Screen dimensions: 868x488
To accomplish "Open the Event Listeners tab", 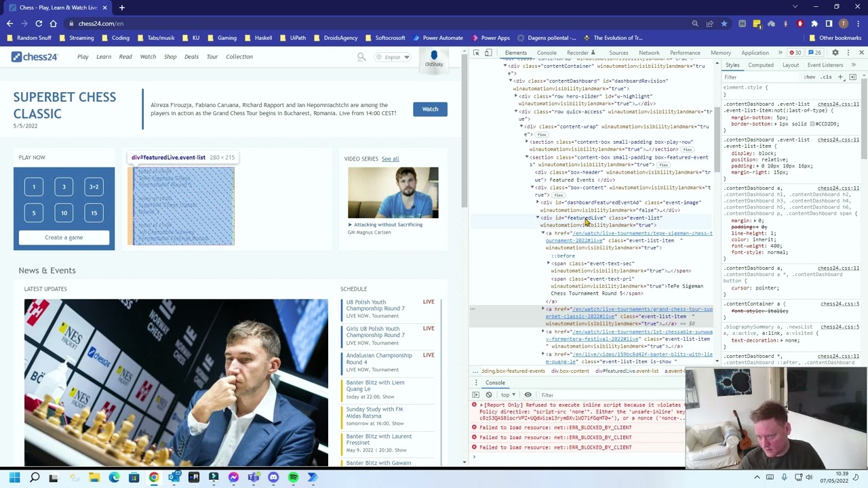I will tap(825, 65).
